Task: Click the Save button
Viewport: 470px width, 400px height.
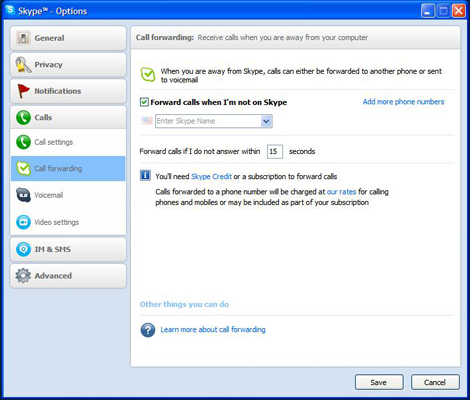Action: 379,382
